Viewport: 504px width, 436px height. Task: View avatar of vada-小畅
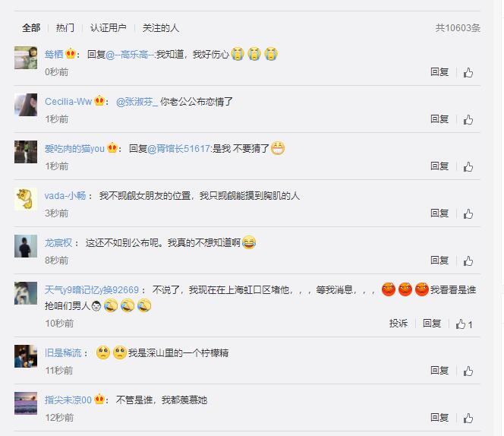tap(26, 199)
